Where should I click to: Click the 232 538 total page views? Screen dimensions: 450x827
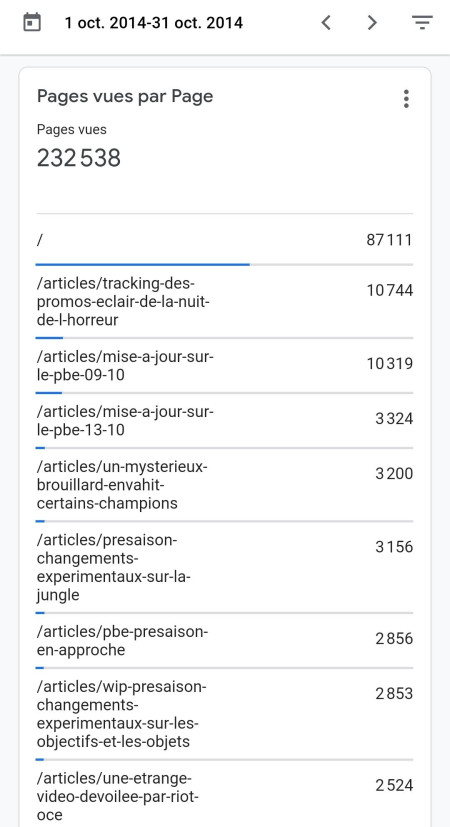[x=79, y=158]
